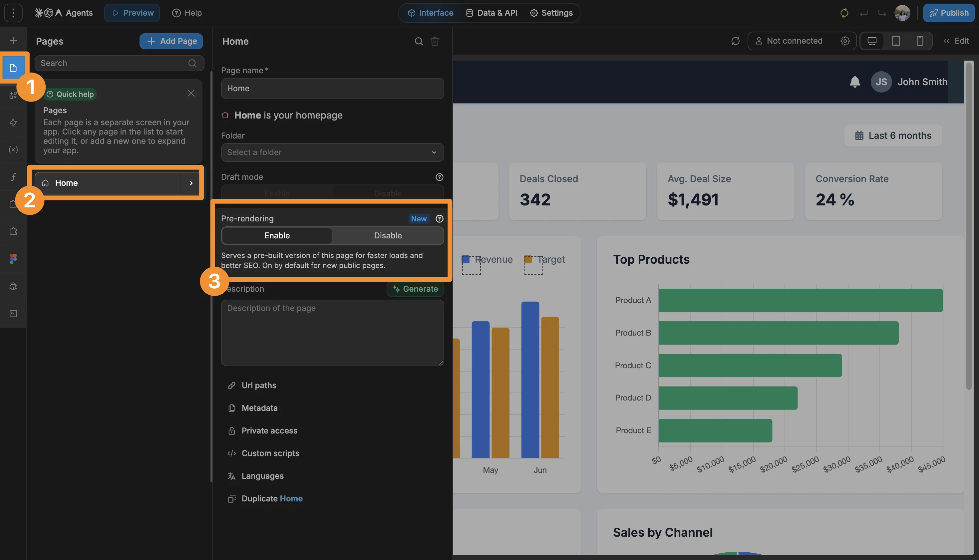Viewport: 979px width, 560px height.
Task: Click the refresh icon beside Not connected
Action: [x=735, y=41]
